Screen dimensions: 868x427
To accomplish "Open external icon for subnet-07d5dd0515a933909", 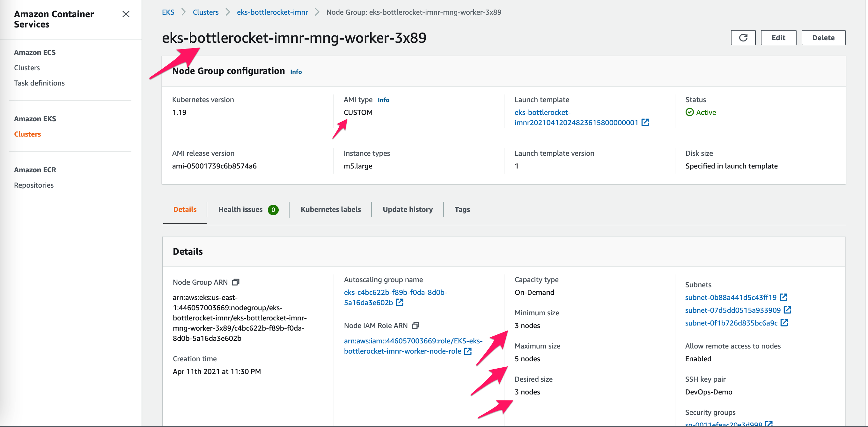I will 787,310.
